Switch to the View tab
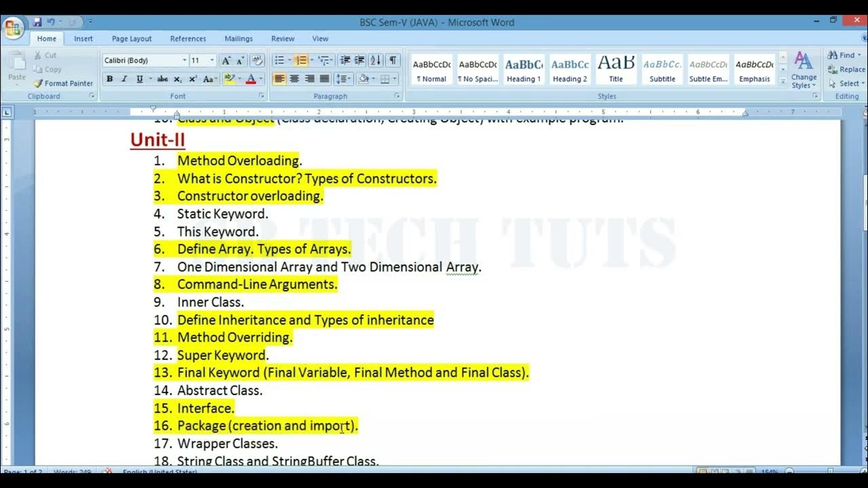 [x=320, y=39]
